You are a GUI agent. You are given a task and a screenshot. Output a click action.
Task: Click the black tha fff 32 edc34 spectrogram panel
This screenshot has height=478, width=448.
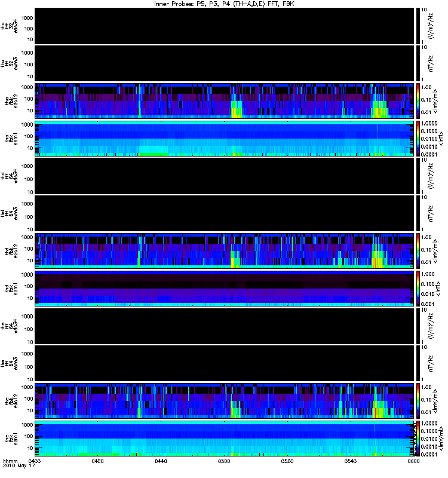click(x=224, y=26)
